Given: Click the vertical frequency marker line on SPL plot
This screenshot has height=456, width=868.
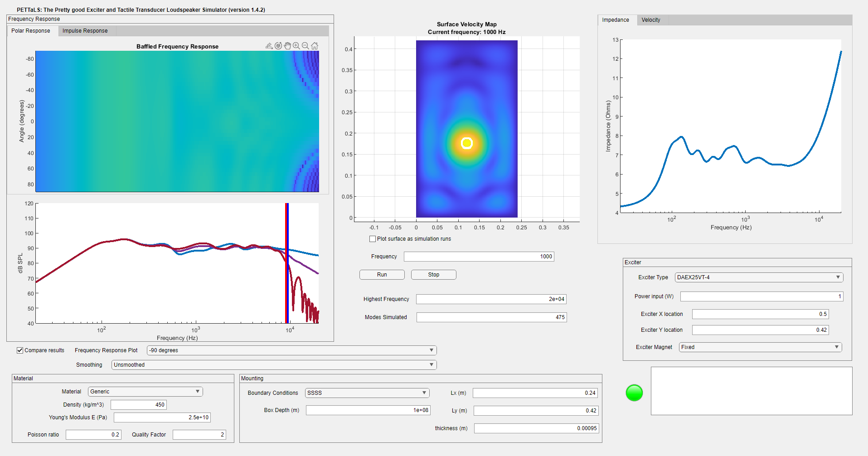Looking at the screenshot, I should [x=287, y=263].
